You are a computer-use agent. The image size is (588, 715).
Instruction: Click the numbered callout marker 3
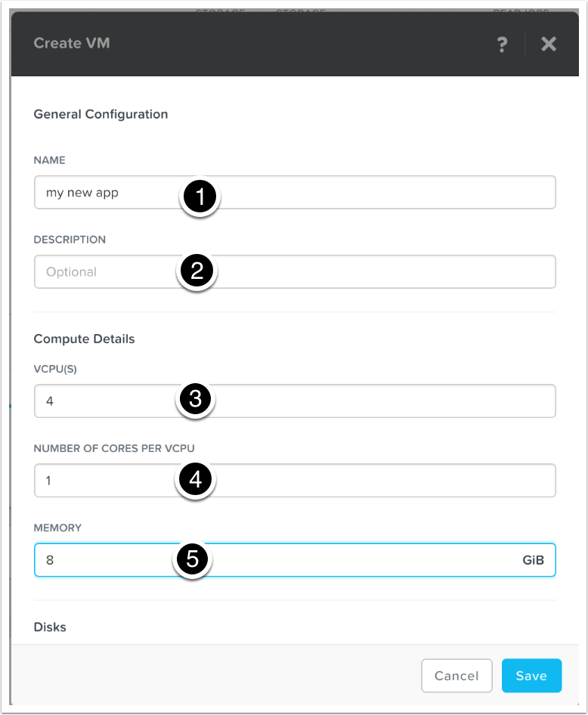click(196, 400)
